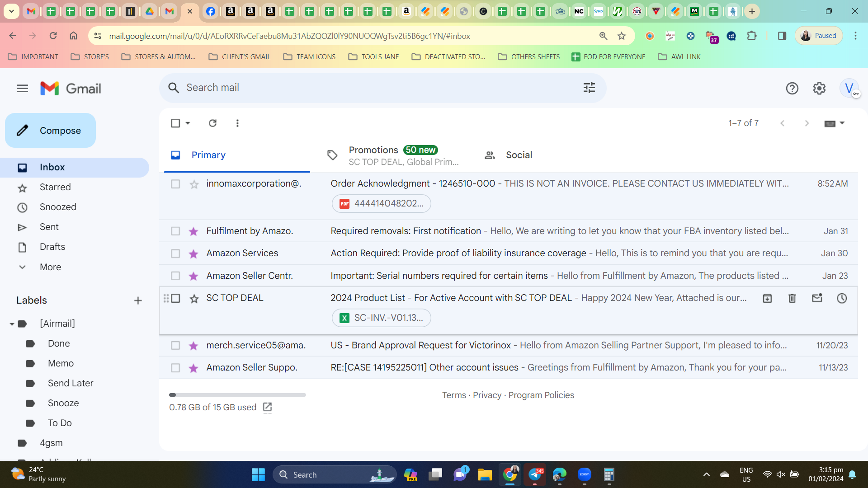Image resolution: width=868 pixels, height=488 pixels.
Task: Open File Explorer from the taskbar
Action: 485,474
